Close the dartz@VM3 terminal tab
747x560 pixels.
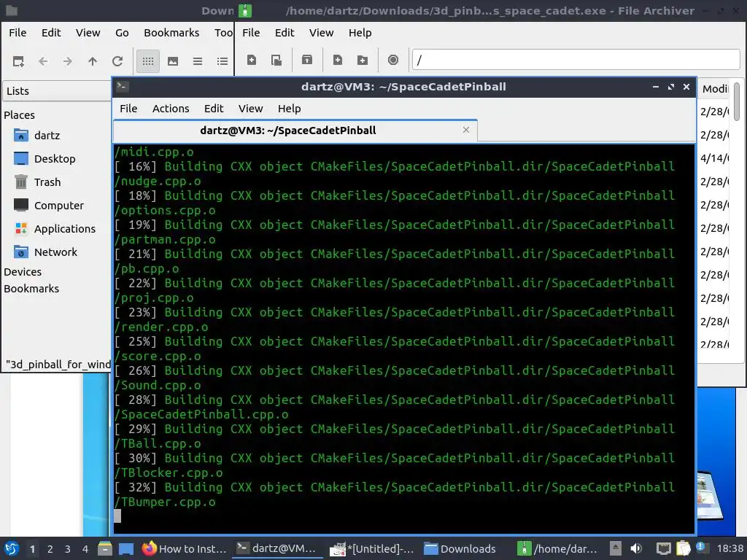[x=466, y=130]
